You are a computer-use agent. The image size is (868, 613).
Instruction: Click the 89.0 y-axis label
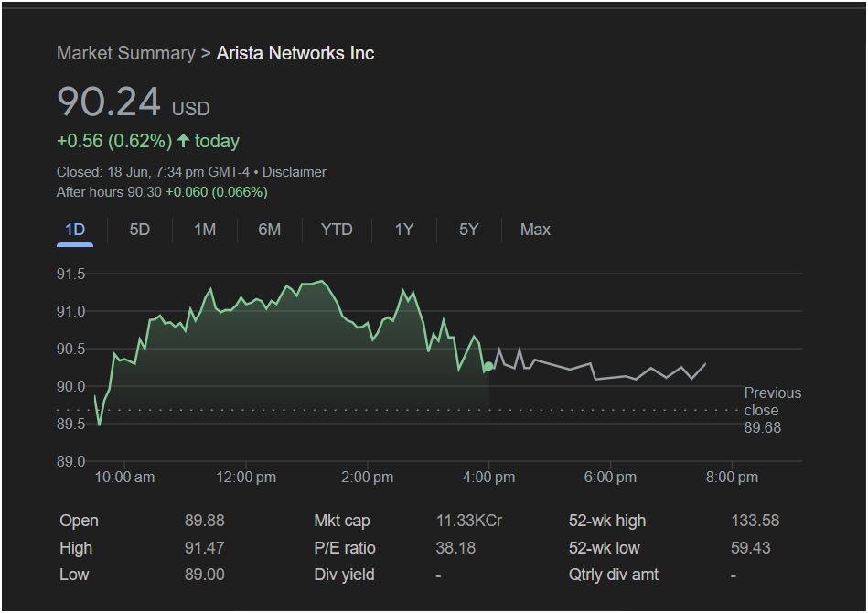tap(70, 461)
